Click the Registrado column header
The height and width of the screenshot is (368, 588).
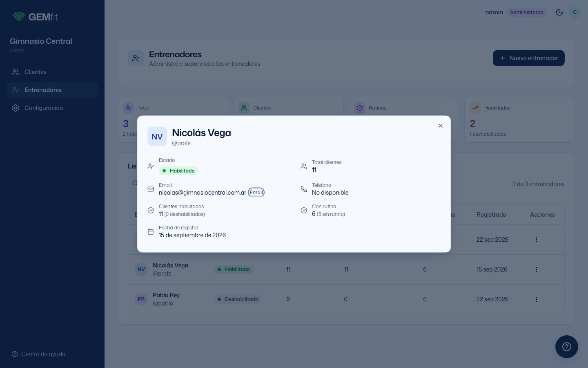tap(491, 215)
